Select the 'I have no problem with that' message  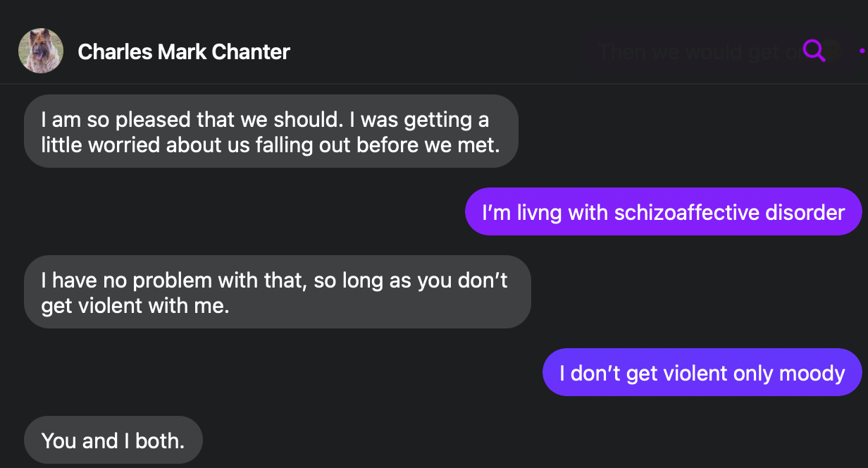[278, 292]
